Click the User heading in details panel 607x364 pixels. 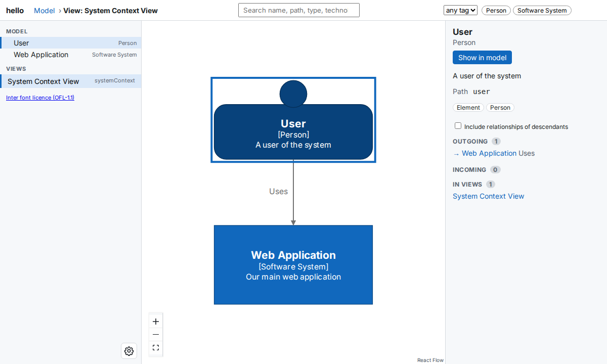coord(462,32)
